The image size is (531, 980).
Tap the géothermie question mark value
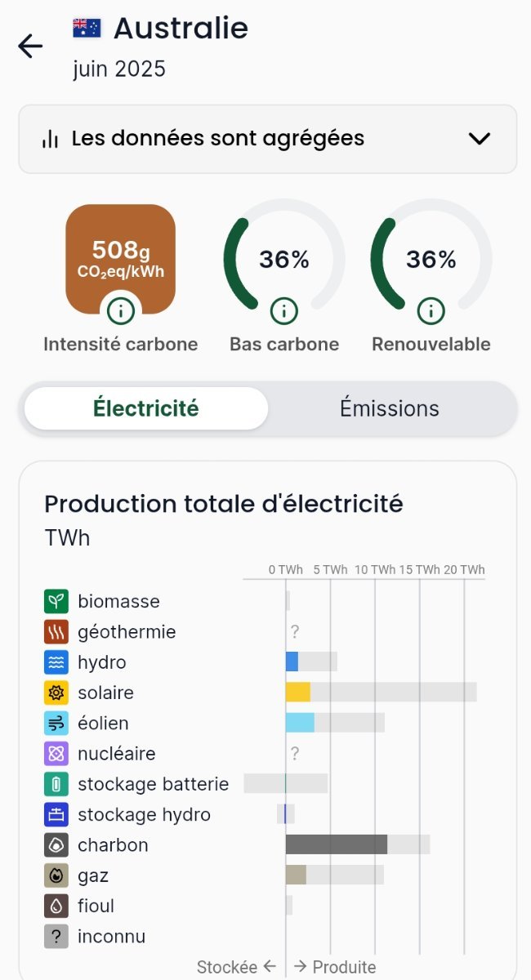click(295, 631)
